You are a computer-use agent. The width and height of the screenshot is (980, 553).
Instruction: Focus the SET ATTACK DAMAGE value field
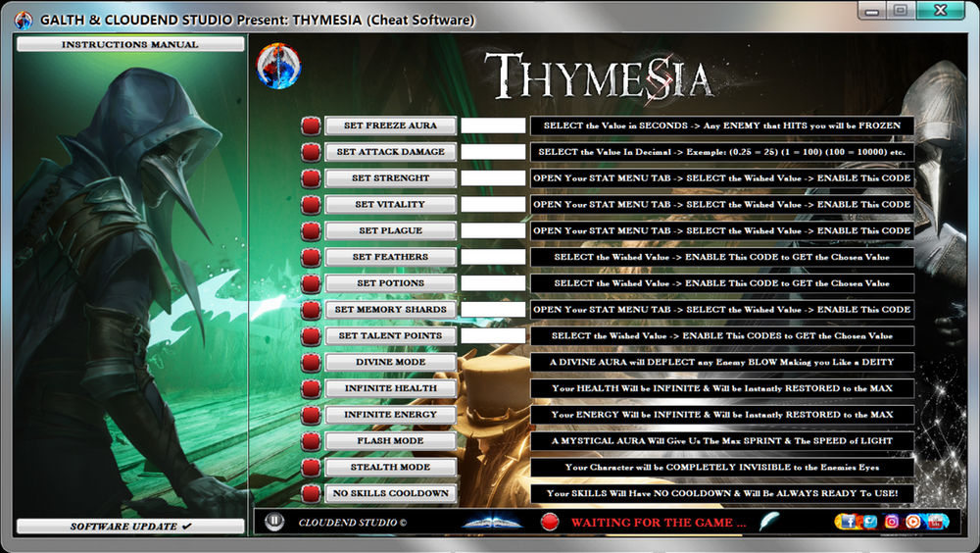click(x=493, y=151)
